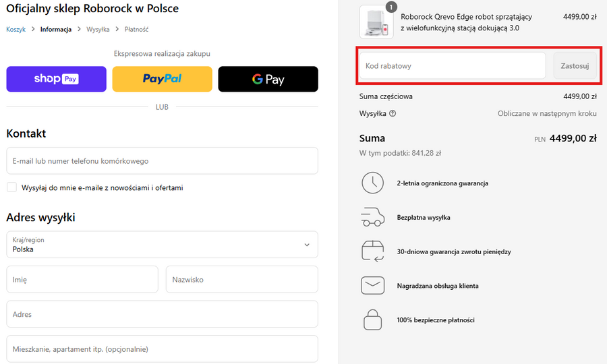Check the email newsletter and offers checkbox
Image resolution: width=607 pixels, height=364 pixels.
(11, 187)
